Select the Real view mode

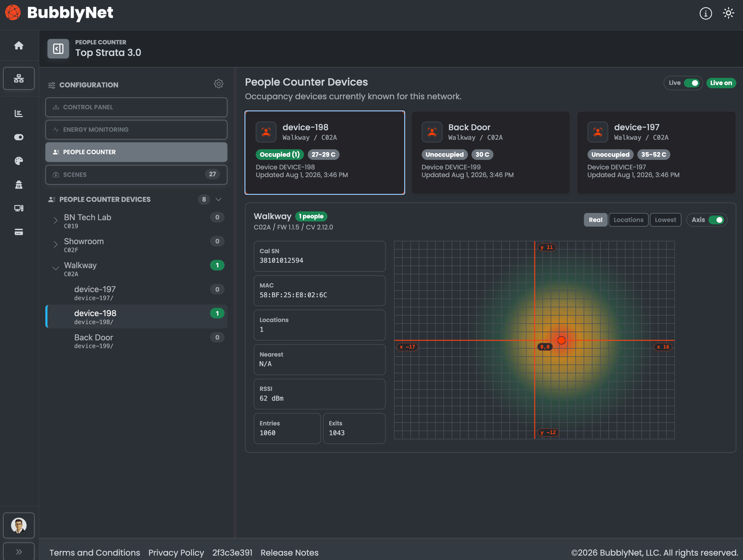[x=596, y=220]
